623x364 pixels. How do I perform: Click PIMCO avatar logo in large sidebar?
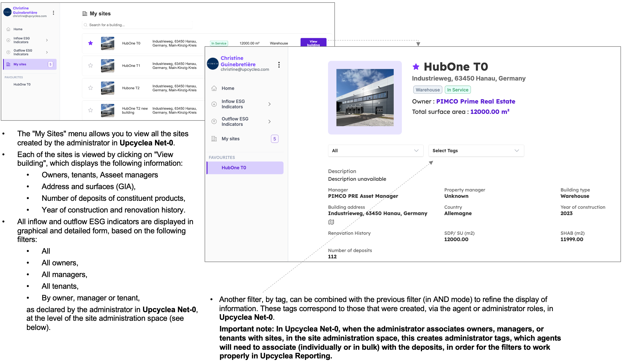coord(213,64)
